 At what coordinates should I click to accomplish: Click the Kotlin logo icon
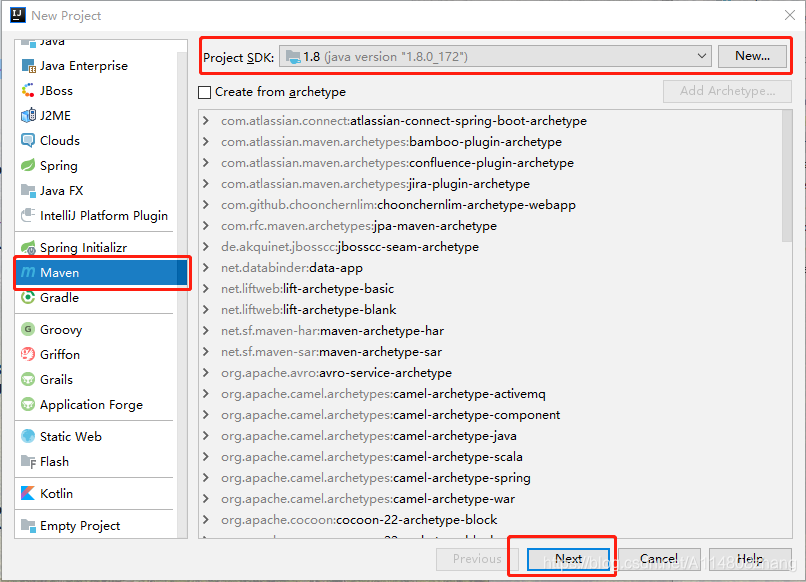(x=28, y=494)
